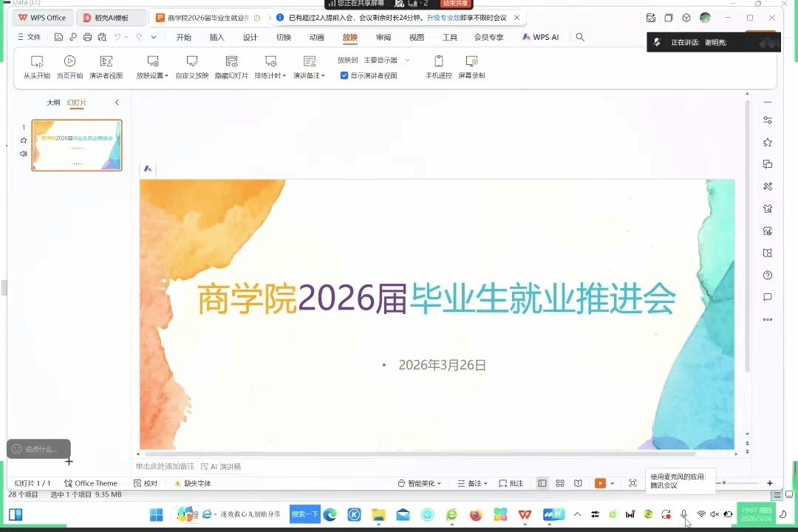Image resolution: width=798 pixels, height=532 pixels.
Task: Click the 隐藏幻灯片 hide slide icon
Action: (x=231, y=61)
